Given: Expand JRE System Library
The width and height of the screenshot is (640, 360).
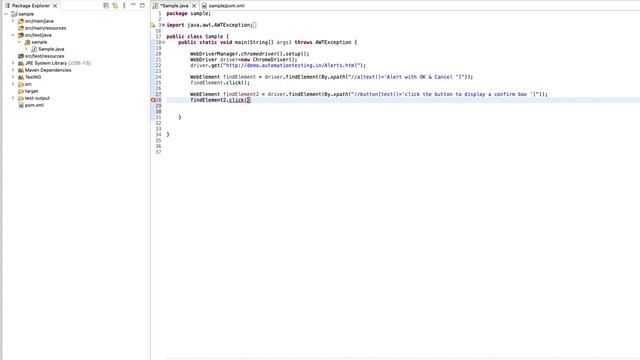Looking at the screenshot, I should coord(13,63).
